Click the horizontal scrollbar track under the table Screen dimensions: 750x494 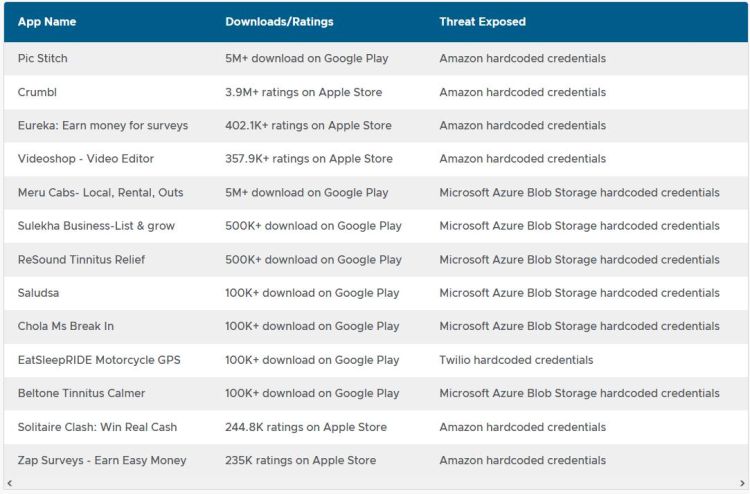(x=375, y=483)
